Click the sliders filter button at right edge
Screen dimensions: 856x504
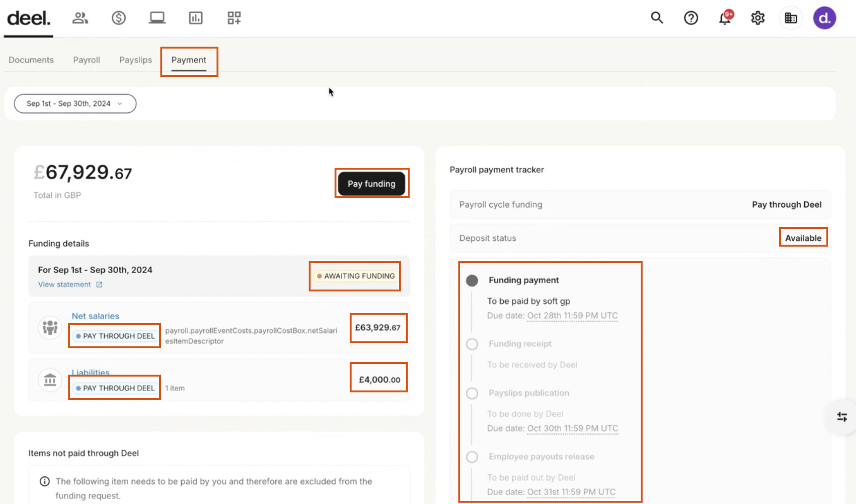tap(842, 417)
